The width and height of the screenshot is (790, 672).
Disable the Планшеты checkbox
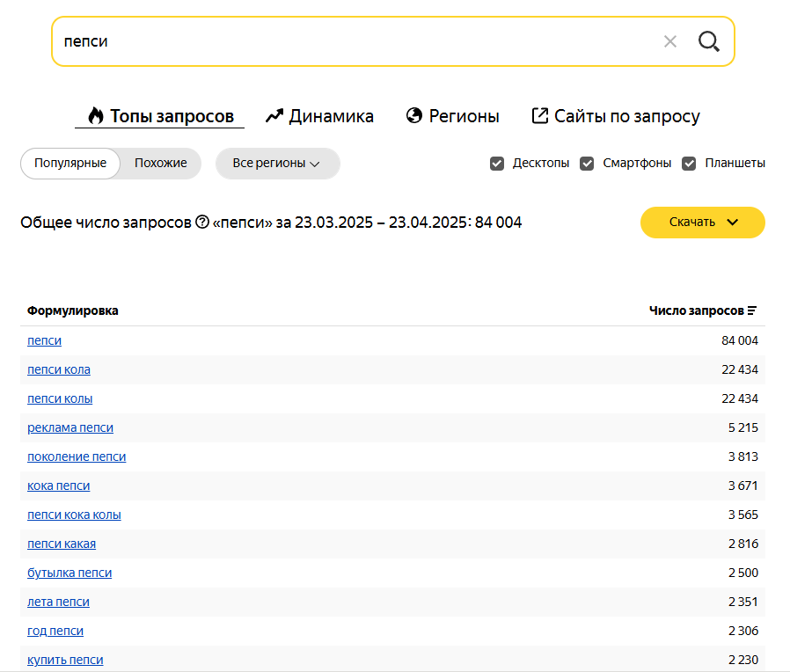point(689,164)
